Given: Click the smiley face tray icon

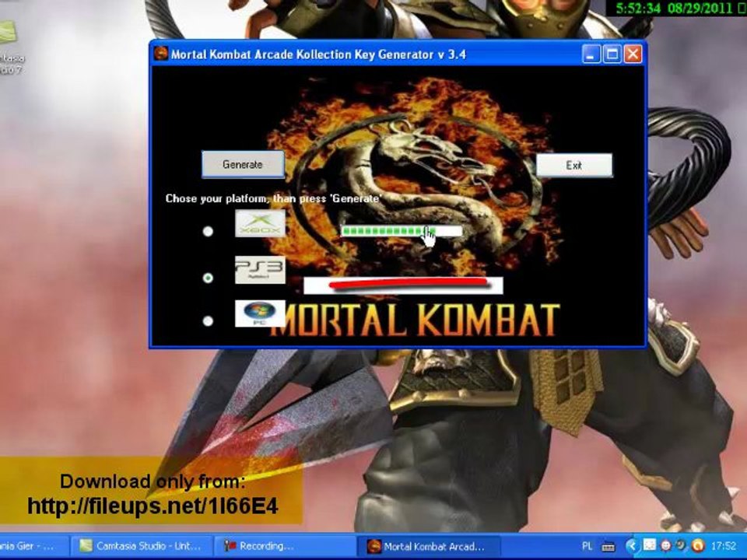Looking at the screenshot, I should [666, 546].
